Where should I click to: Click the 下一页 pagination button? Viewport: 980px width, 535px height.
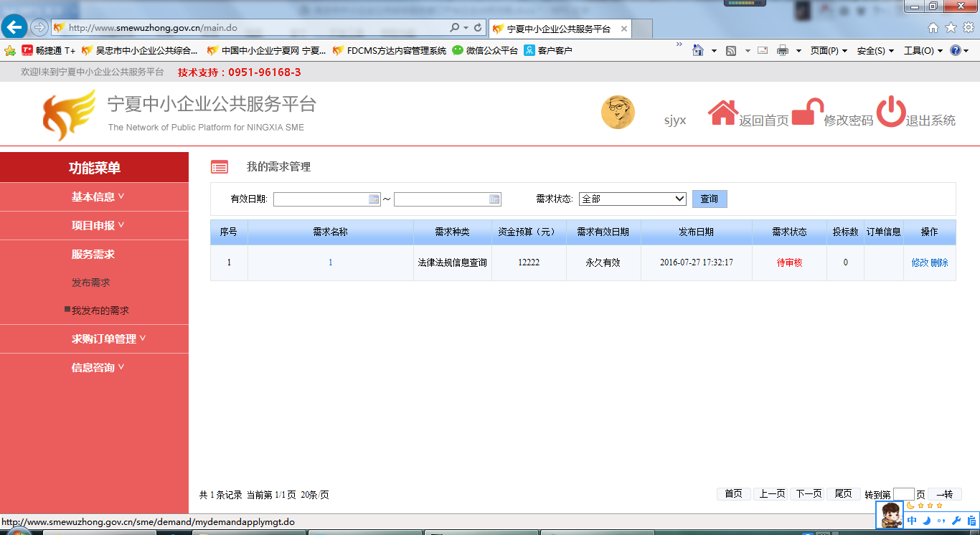click(x=807, y=494)
